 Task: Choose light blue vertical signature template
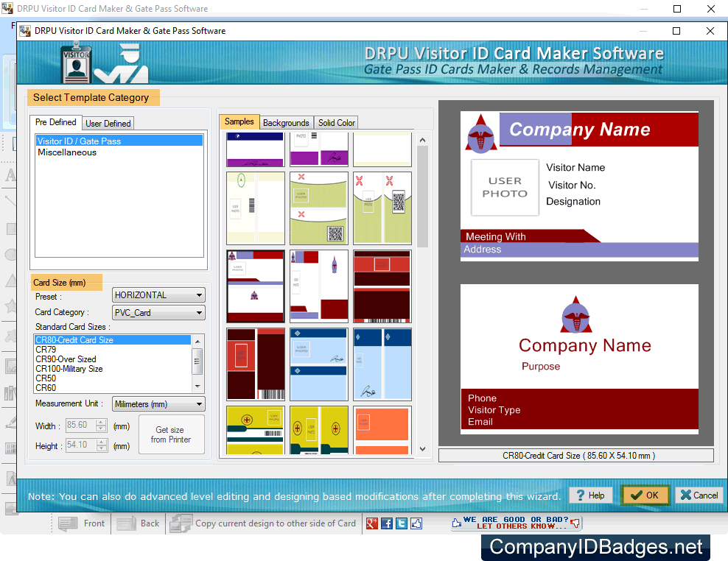click(382, 364)
